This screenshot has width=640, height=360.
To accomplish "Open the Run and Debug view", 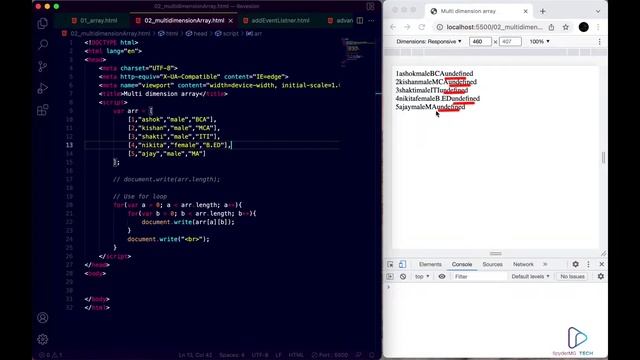I will (x=42, y=88).
